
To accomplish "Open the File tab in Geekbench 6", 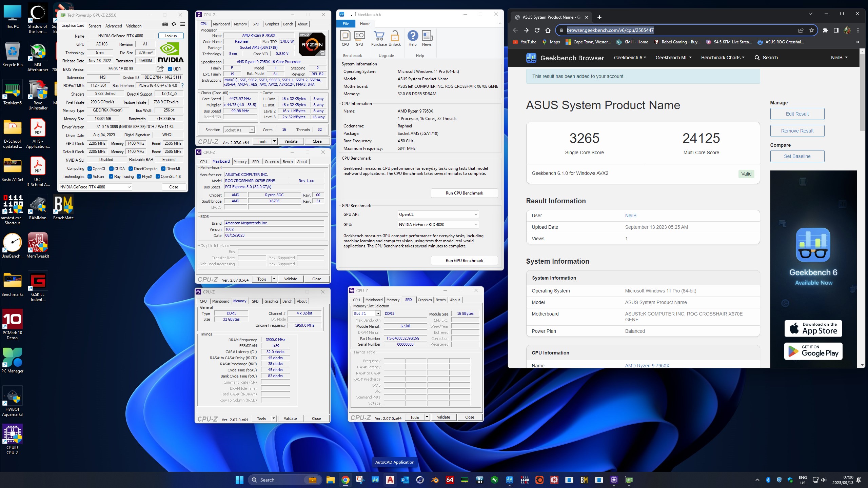I will (x=346, y=24).
